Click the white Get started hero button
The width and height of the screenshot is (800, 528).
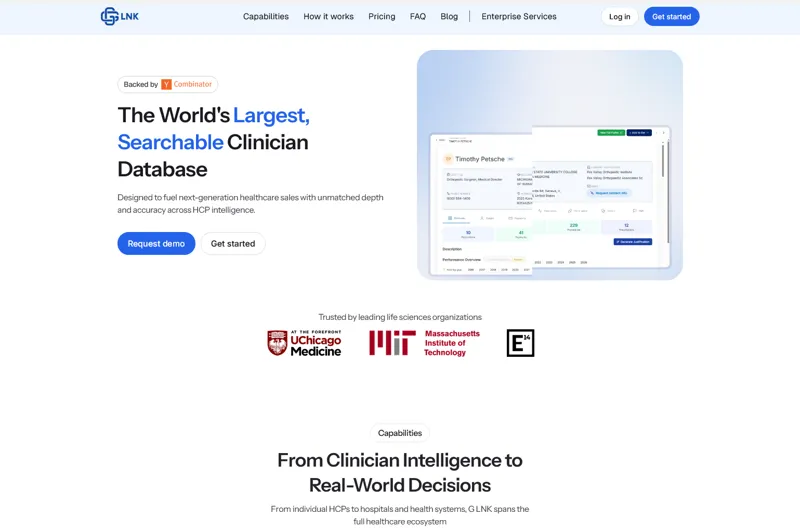coord(233,243)
